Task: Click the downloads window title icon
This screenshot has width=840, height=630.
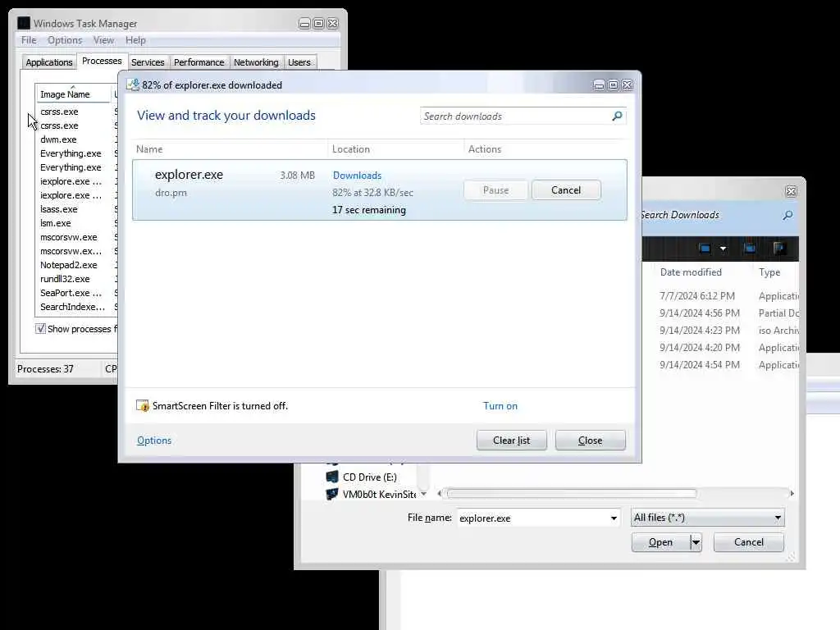Action: coord(133,84)
